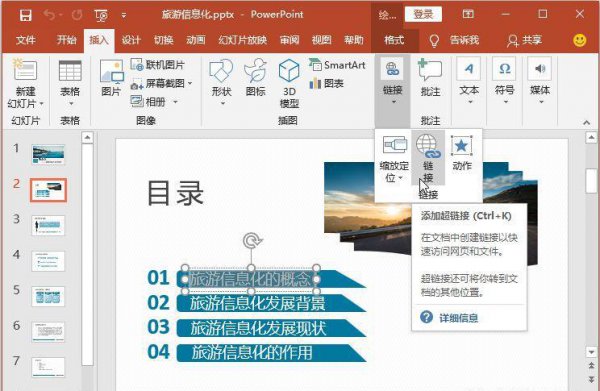Screen dimensions: 600x391
Task: Expand the 相册 dropdown arrow
Action: point(175,102)
